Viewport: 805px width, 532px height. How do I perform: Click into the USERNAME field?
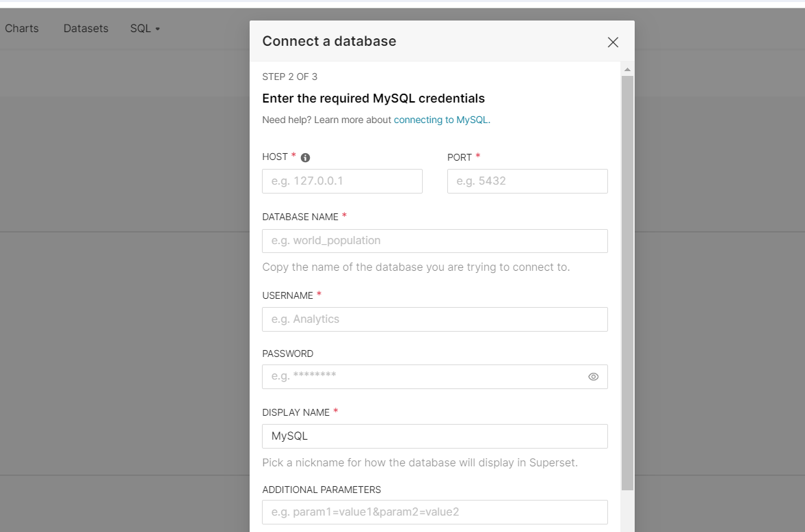tap(435, 319)
